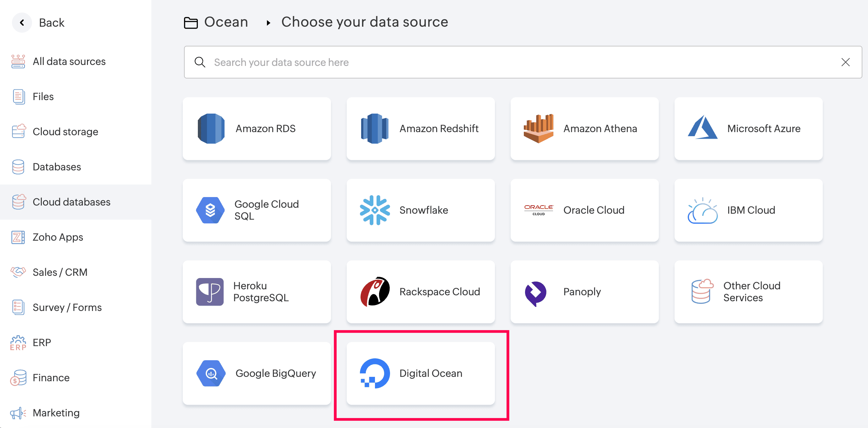Select Google Cloud SQL label text
This screenshot has width=868, height=428.
[267, 210]
